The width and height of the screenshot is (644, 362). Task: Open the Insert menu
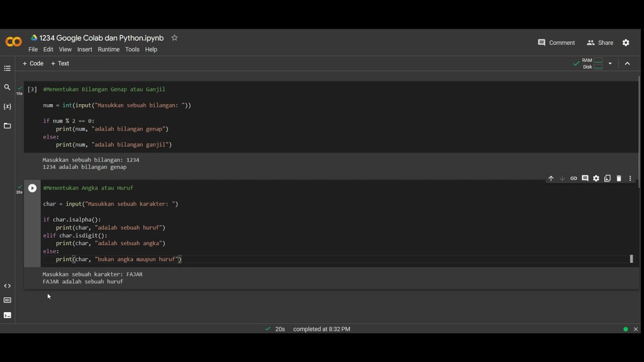85,49
